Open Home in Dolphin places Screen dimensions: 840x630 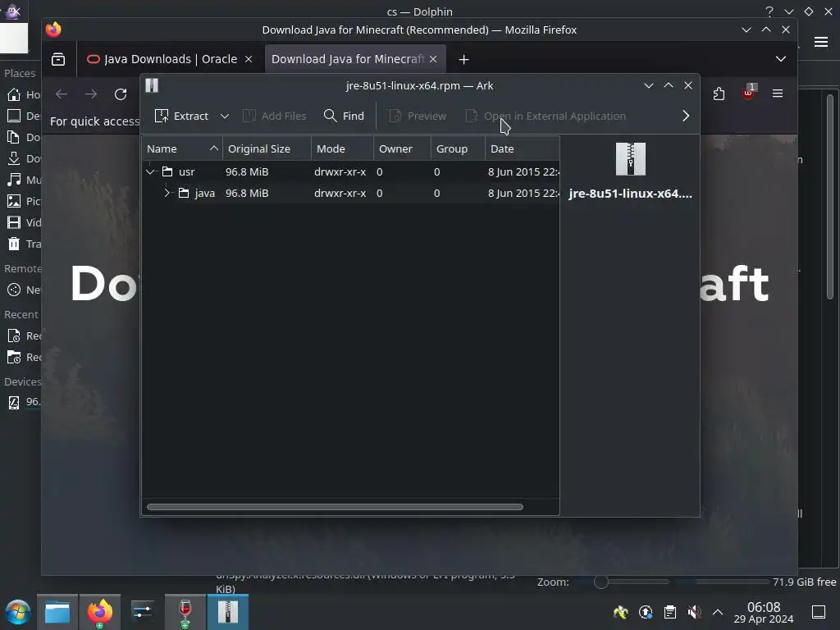tap(22, 95)
